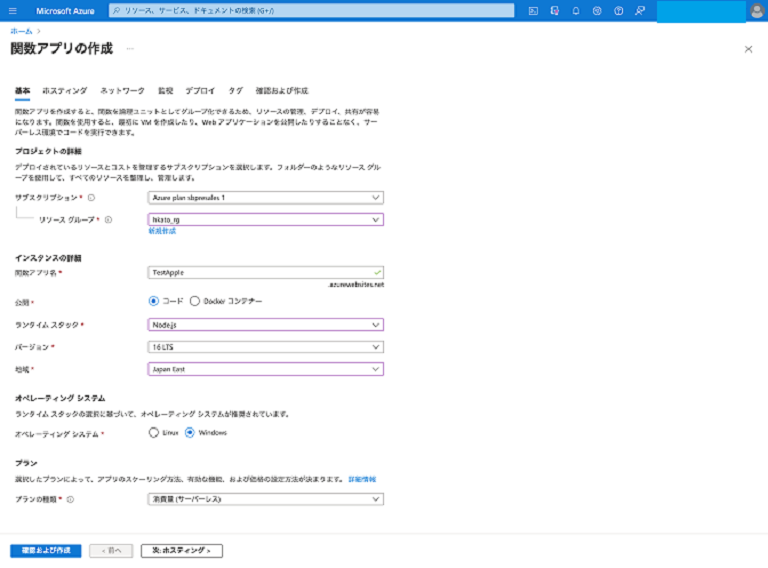Image resolution: width=768 pixels, height=568 pixels.
Task: Select the Docker コンテナー radio button
Action: pyautogui.click(x=195, y=301)
